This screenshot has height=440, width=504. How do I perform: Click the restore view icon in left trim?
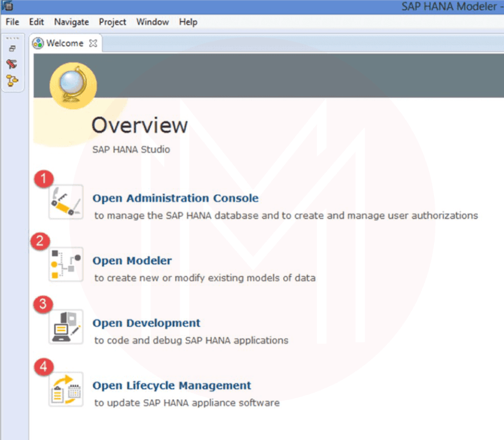12,49
